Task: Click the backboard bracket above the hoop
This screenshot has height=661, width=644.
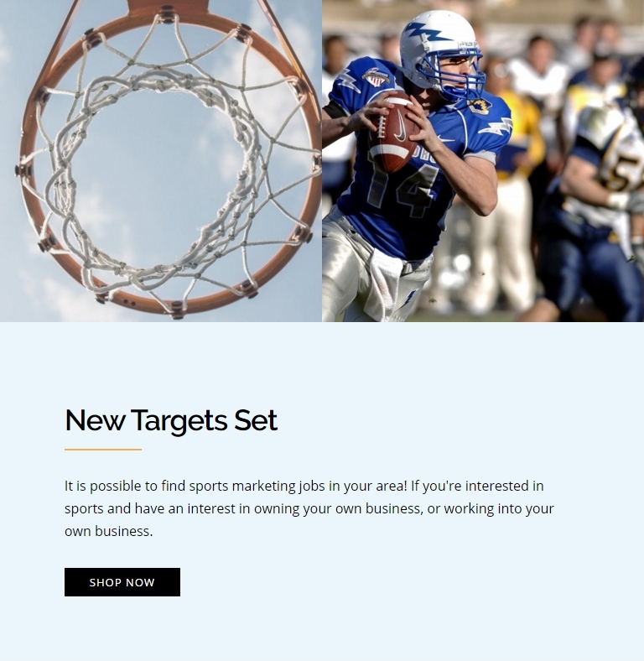Action: (x=167, y=8)
